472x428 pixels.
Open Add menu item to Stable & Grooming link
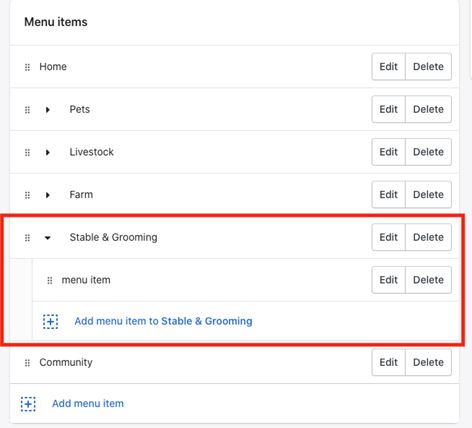click(163, 321)
